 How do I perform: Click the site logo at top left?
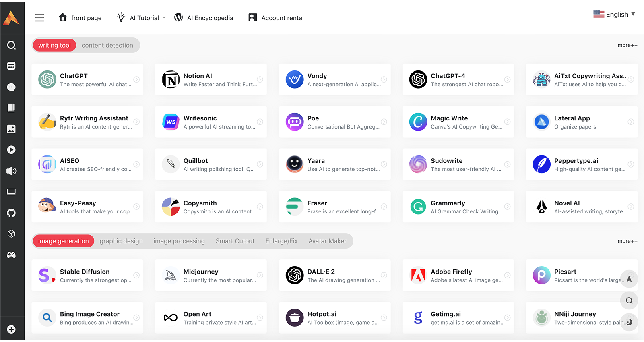[x=11, y=18]
